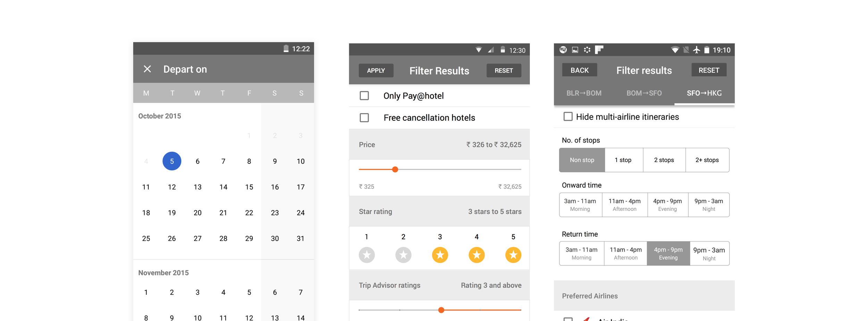Choose Return time 9pm - 3am Night
This screenshot has height=321, width=868.
click(709, 253)
